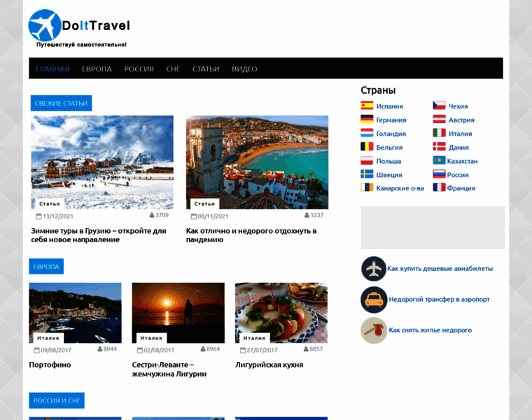
Task: Click the Kazakhstan flag icon
Action: click(x=439, y=160)
